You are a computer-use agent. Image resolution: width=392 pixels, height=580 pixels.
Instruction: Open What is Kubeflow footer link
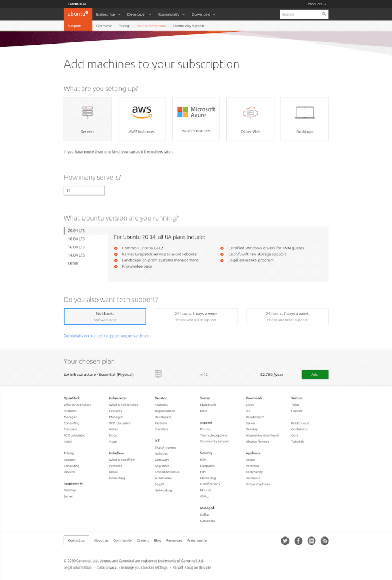(122, 460)
